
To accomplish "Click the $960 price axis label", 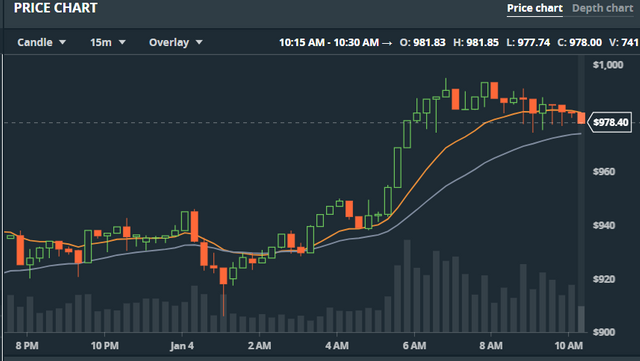I will [604, 172].
